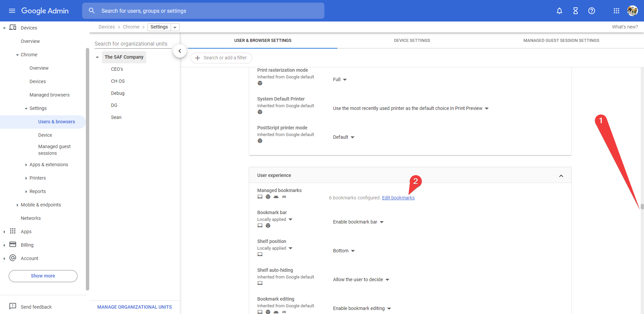Image resolution: width=644 pixels, height=314 pixels.
Task: Click Show more button
Action: [x=43, y=276]
